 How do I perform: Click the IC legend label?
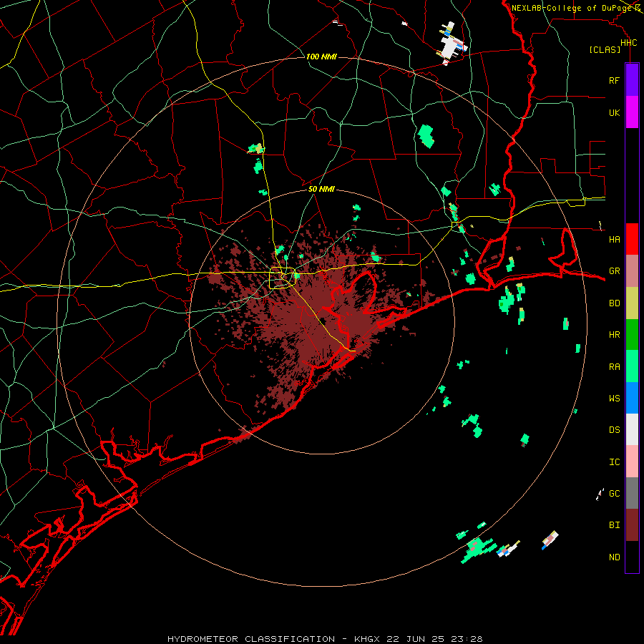(614, 462)
